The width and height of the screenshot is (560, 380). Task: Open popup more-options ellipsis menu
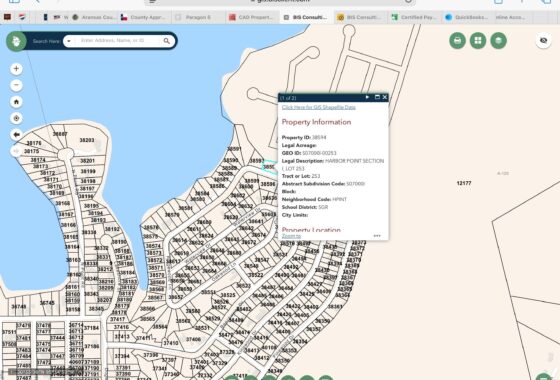377,236
